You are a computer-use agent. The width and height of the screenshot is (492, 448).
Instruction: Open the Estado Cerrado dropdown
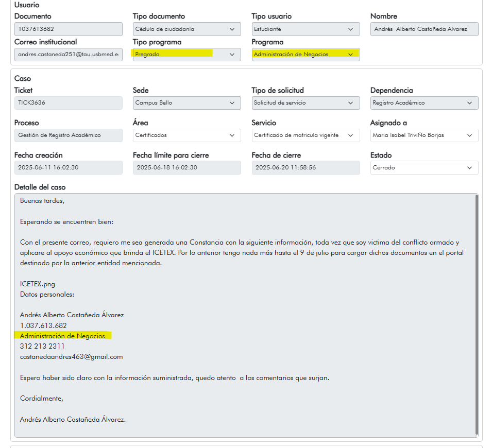click(424, 167)
